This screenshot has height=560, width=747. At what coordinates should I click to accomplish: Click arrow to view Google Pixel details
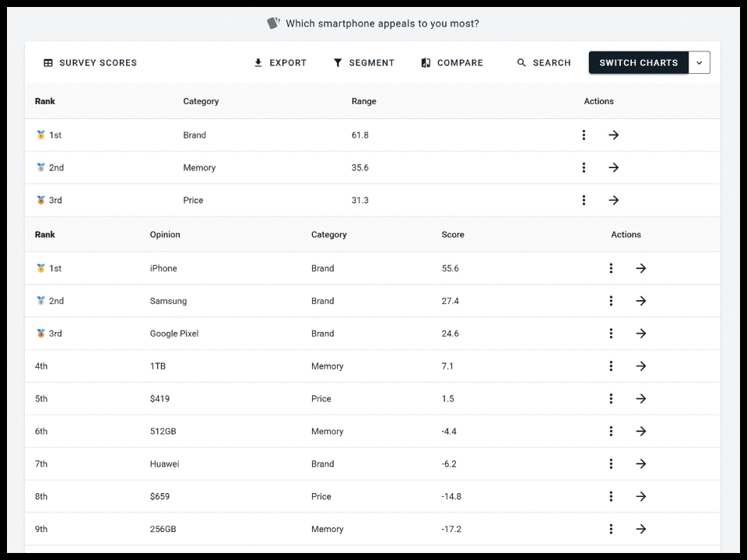(x=640, y=334)
